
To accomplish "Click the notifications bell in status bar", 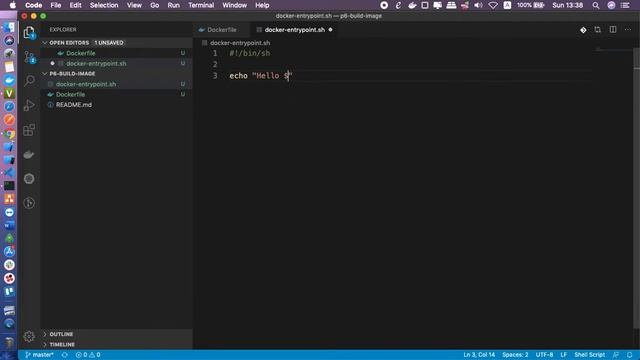I will click(x=629, y=355).
